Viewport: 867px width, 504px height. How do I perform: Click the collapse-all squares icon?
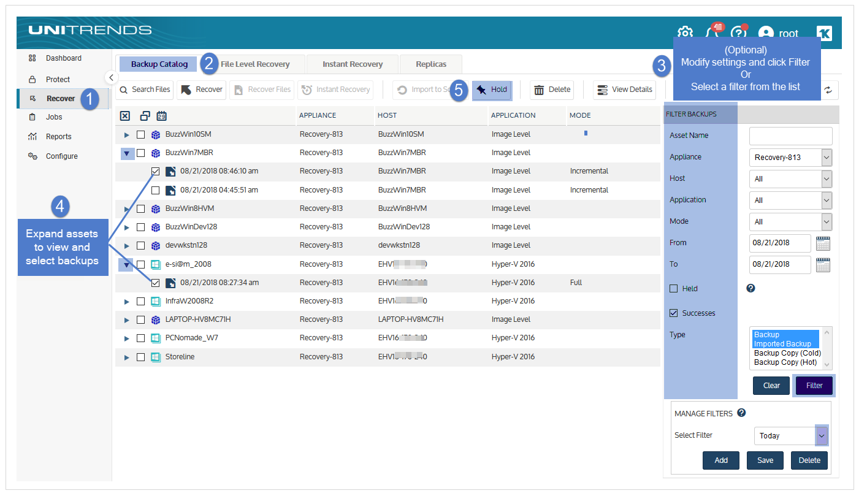[145, 116]
